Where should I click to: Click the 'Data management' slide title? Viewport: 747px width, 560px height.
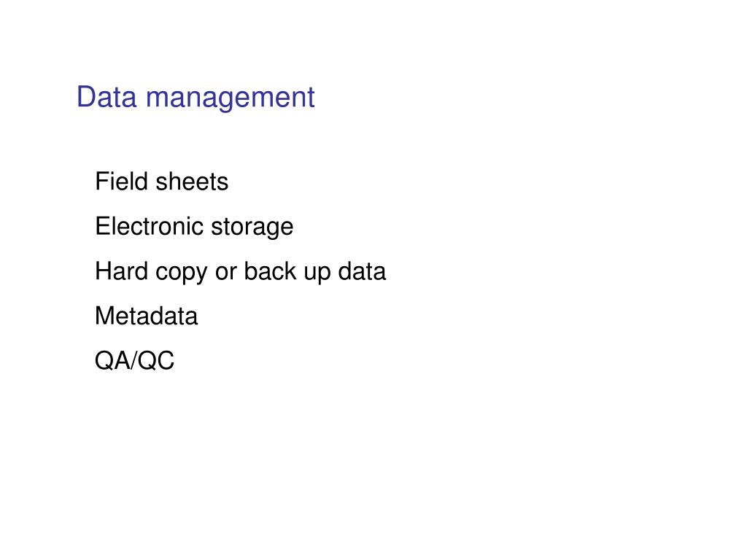(196, 98)
